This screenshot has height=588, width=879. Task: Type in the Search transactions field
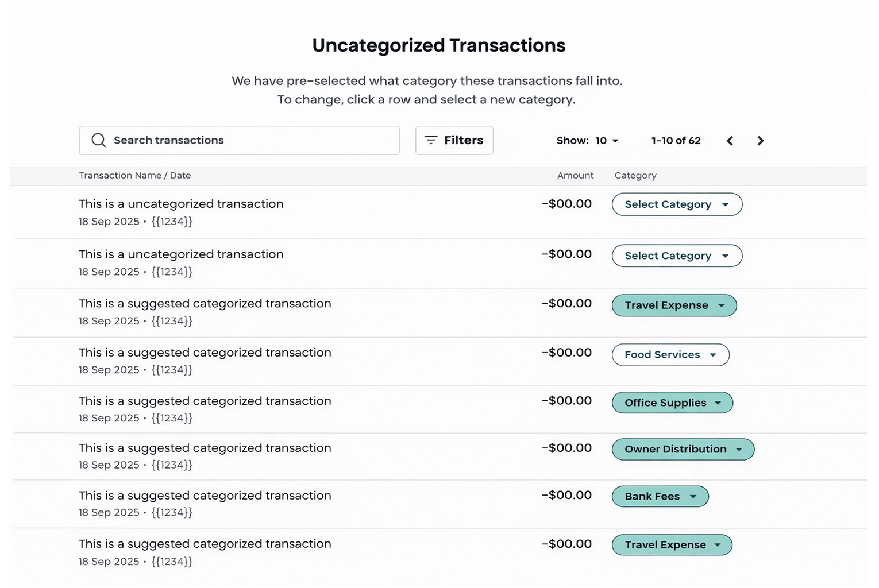click(x=247, y=140)
